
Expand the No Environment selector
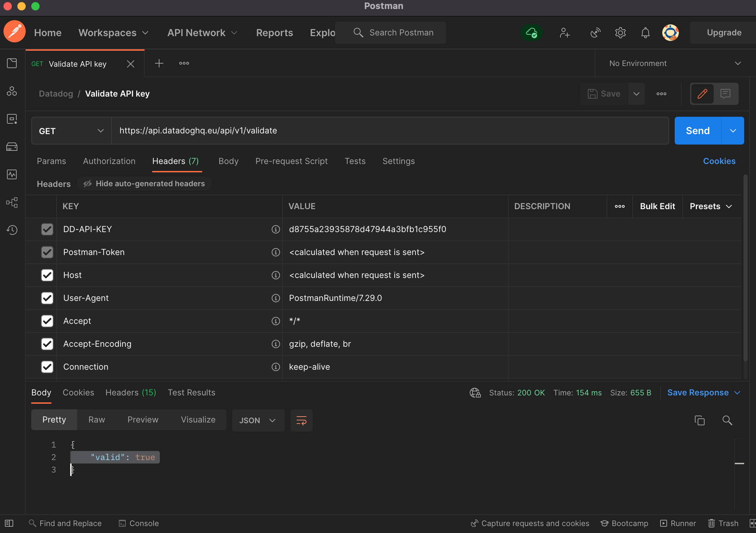point(675,63)
